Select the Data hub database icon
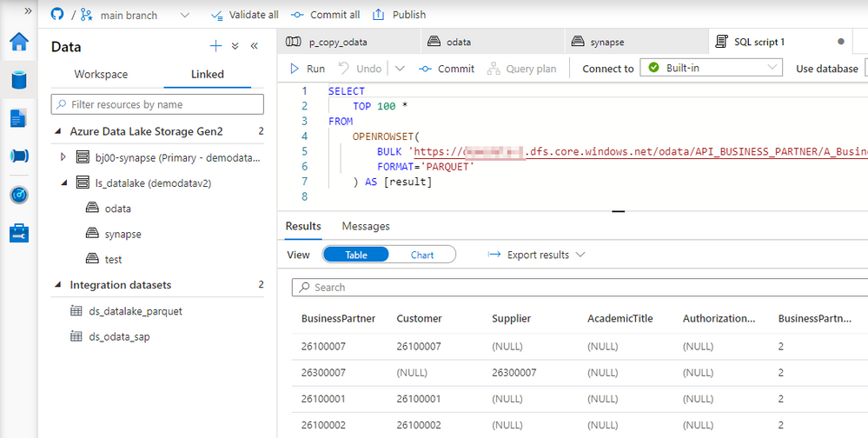 pyautogui.click(x=19, y=80)
